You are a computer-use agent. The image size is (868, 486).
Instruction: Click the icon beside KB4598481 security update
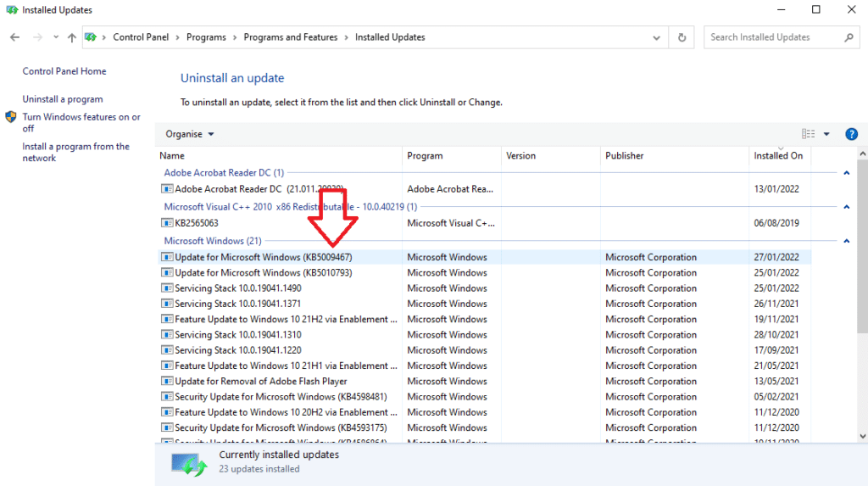click(x=167, y=397)
